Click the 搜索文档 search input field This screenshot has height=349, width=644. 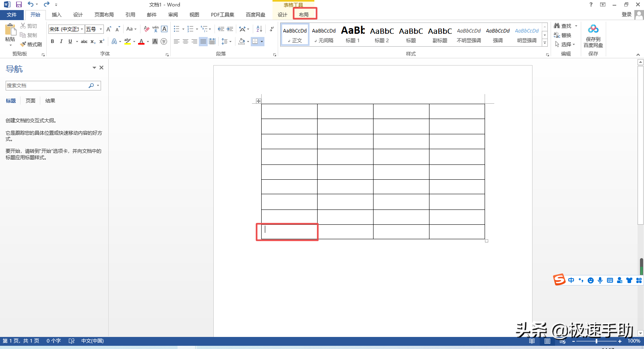coord(46,86)
